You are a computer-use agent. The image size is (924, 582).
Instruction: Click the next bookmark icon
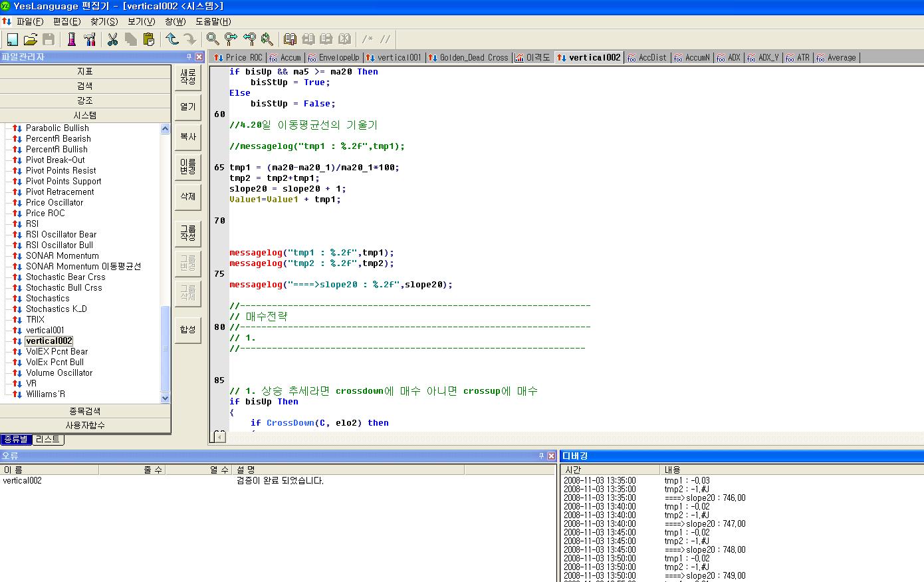click(308, 39)
